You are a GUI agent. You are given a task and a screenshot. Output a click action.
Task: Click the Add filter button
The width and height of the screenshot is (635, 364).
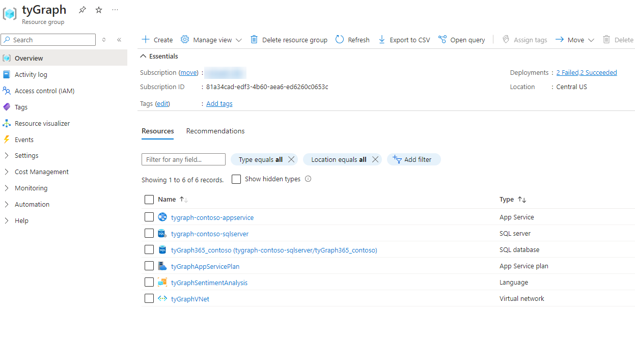click(x=413, y=159)
